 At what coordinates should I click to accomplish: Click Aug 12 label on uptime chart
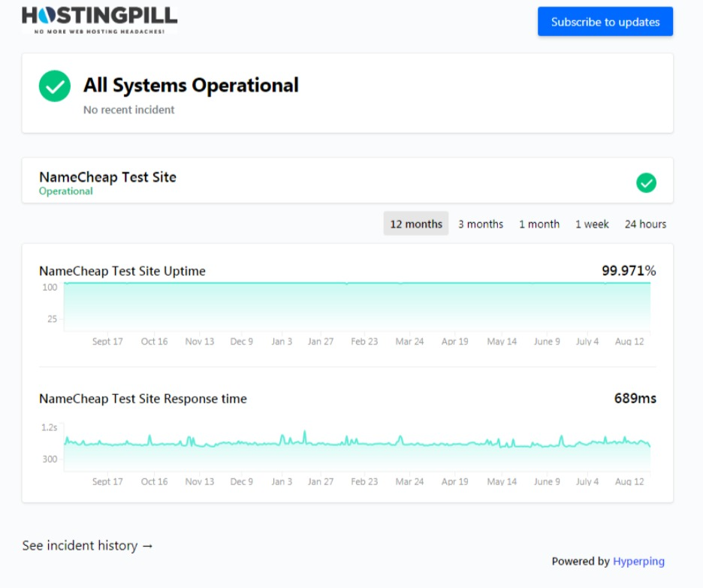(x=629, y=342)
